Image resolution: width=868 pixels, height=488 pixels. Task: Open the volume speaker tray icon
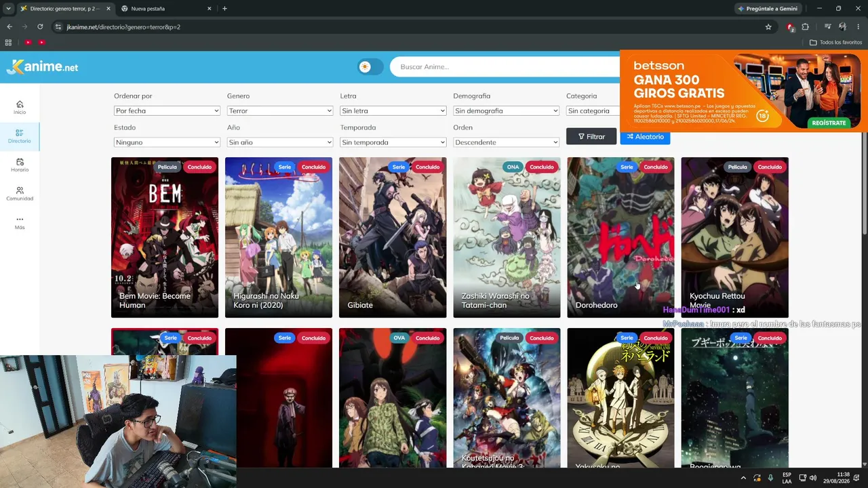(813, 478)
